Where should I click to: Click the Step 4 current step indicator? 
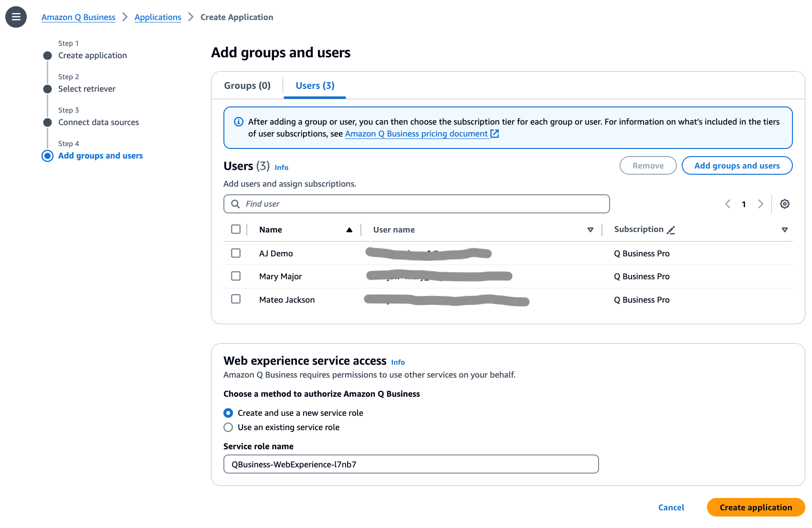[x=48, y=156]
